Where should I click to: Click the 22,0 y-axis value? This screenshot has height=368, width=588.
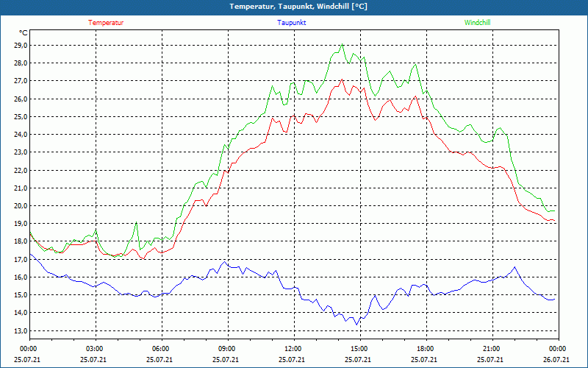tap(21, 170)
